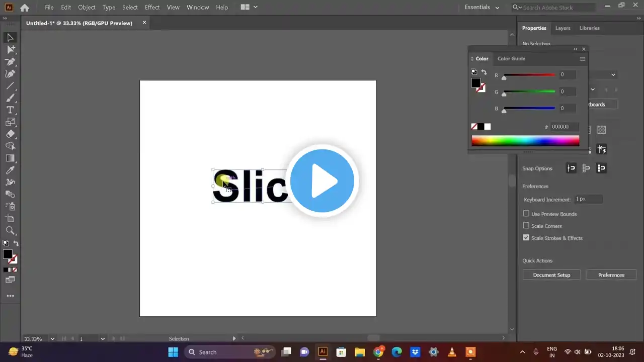The image size is (644, 362).
Task: Click the hex color input field
Action: click(x=563, y=127)
